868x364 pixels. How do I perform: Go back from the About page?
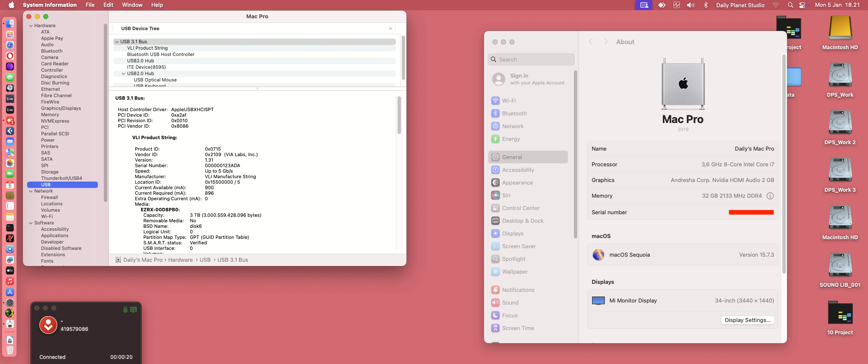point(590,42)
